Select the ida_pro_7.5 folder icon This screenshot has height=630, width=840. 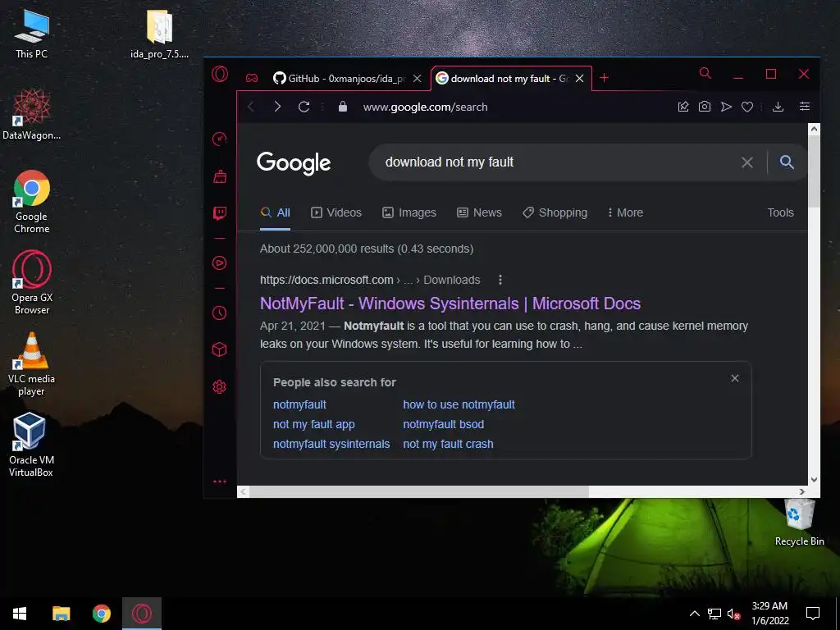159,34
